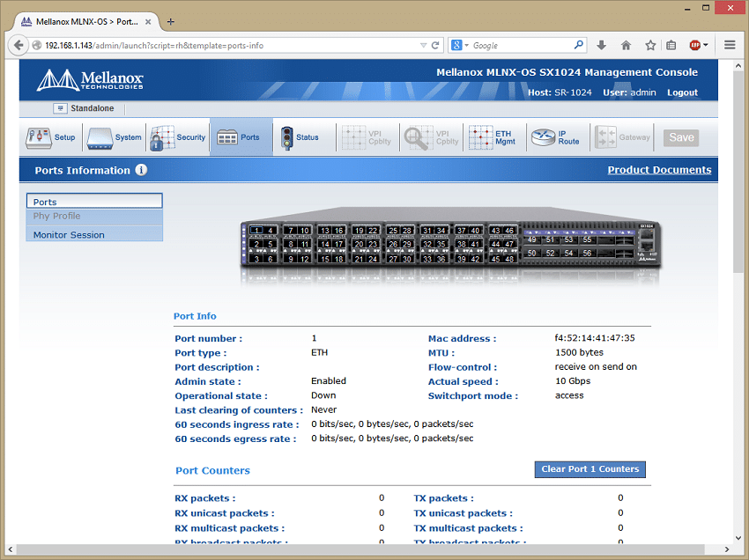This screenshot has width=749, height=560.
Task: Select port 1 on the switch image
Action: click(x=257, y=231)
